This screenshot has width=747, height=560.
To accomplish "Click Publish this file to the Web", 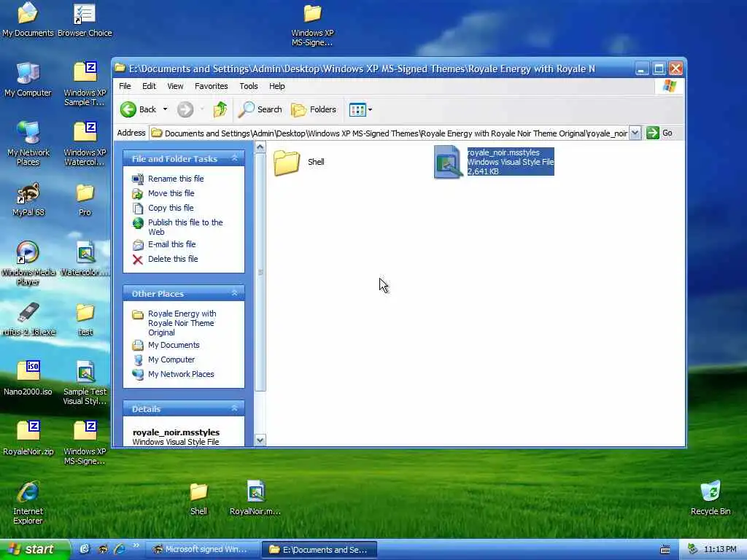I will [185, 227].
